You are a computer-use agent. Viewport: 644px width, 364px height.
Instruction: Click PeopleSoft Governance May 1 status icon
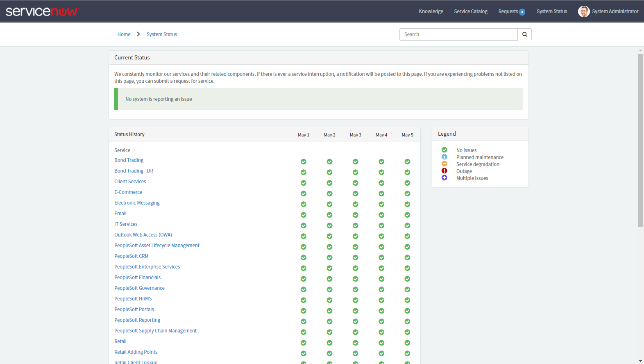pyautogui.click(x=304, y=289)
